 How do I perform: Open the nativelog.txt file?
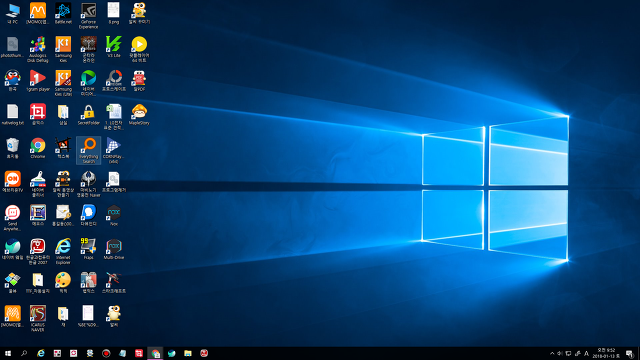tap(13, 115)
